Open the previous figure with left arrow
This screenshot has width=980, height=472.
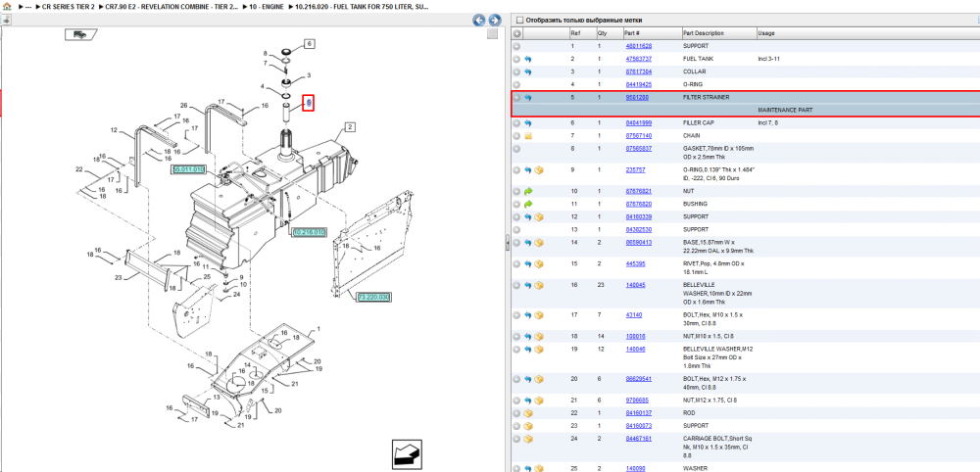pyautogui.click(x=479, y=20)
